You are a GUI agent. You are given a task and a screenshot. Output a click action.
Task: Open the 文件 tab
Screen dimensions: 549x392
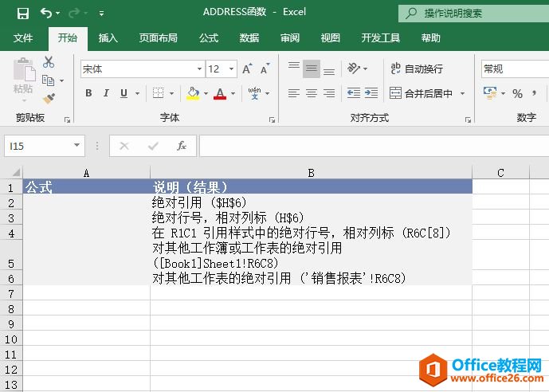(x=23, y=37)
